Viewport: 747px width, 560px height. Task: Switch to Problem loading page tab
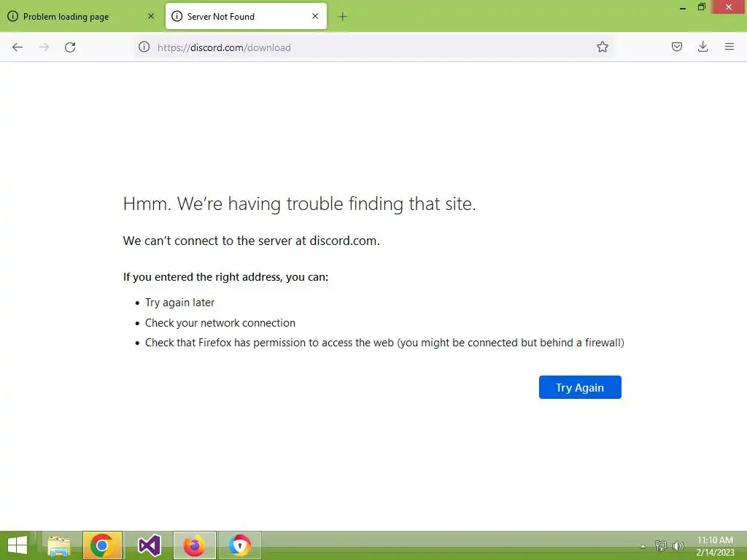click(x=82, y=16)
